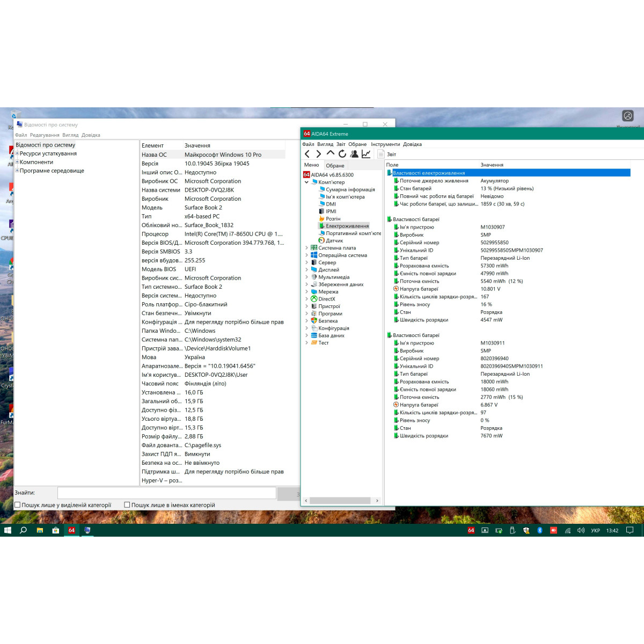Expand the Дисплей node
This screenshot has width=644, height=644.
click(x=306, y=270)
